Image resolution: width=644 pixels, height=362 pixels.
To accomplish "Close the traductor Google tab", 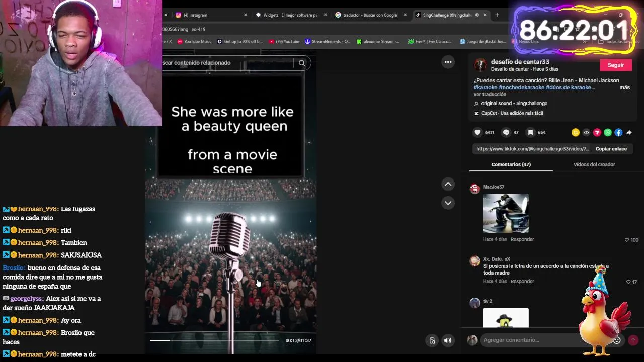I will tap(405, 15).
